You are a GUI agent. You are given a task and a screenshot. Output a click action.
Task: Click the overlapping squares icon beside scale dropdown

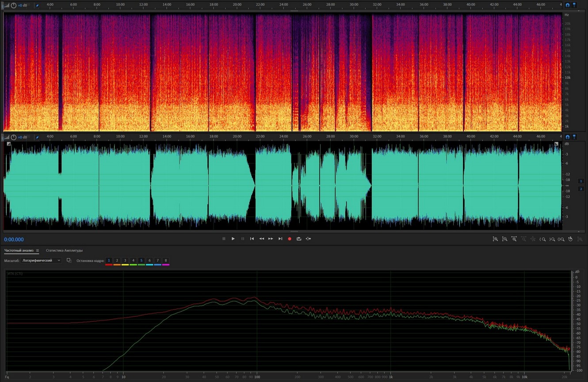coord(69,260)
